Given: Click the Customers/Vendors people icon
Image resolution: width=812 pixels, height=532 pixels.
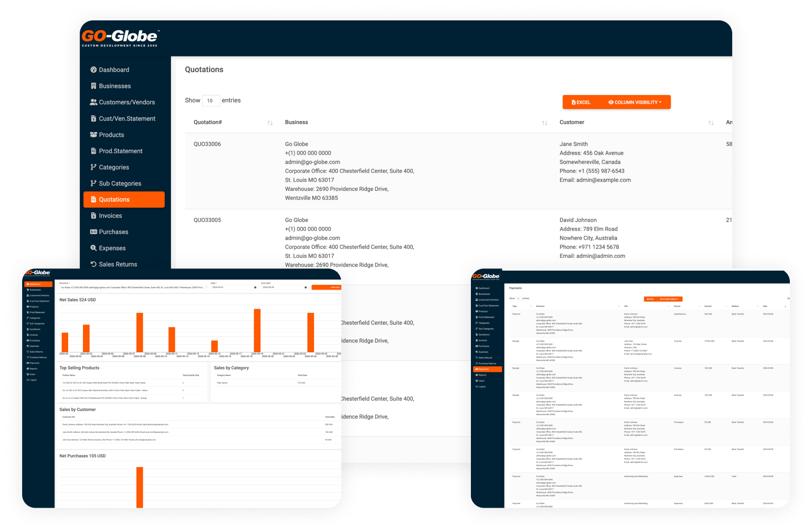Looking at the screenshot, I should pos(93,102).
